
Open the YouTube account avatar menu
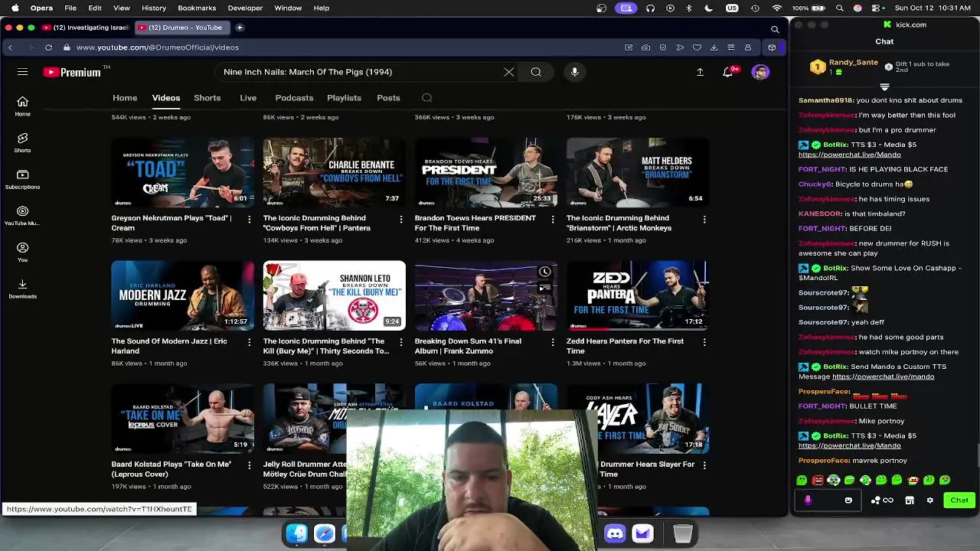click(x=760, y=72)
